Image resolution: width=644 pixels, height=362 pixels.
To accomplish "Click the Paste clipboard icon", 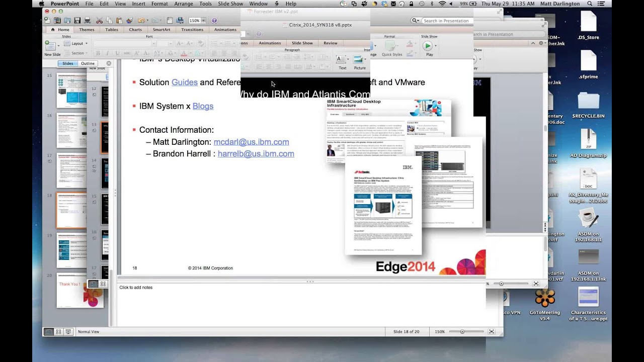I will (x=119, y=21).
